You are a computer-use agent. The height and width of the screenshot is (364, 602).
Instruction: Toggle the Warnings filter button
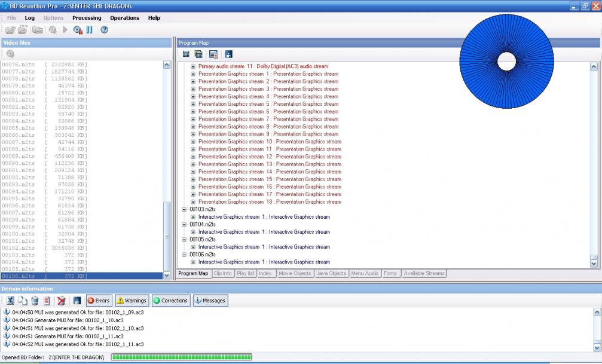(x=131, y=301)
